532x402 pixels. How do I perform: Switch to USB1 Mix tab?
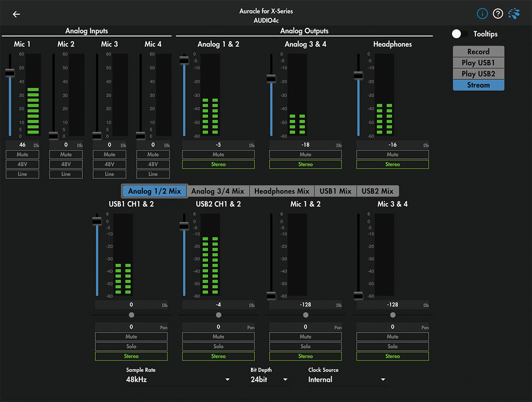(336, 191)
